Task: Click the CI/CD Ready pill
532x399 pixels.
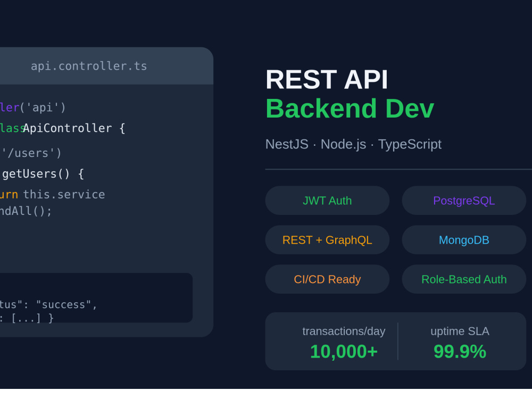Action: 327,279
